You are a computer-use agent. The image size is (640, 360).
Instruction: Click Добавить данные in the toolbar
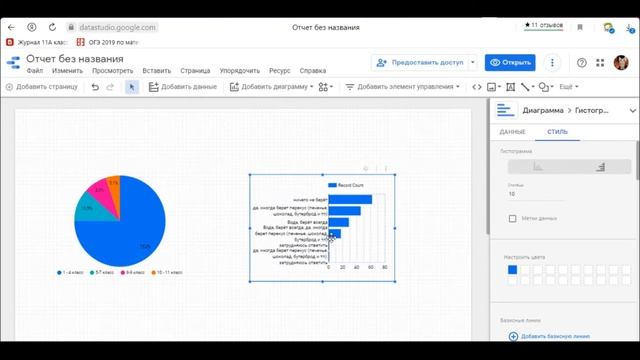point(182,87)
